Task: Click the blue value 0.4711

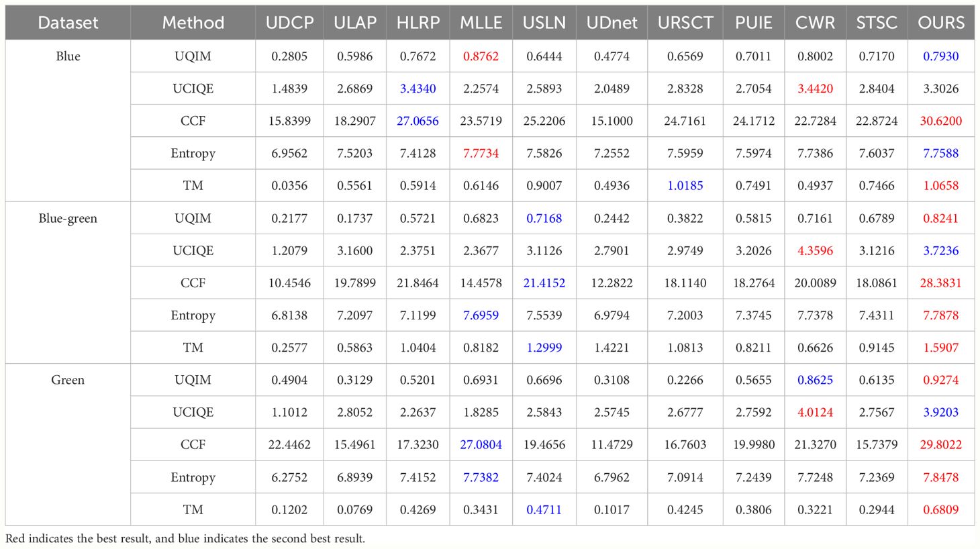Action: (x=544, y=509)
